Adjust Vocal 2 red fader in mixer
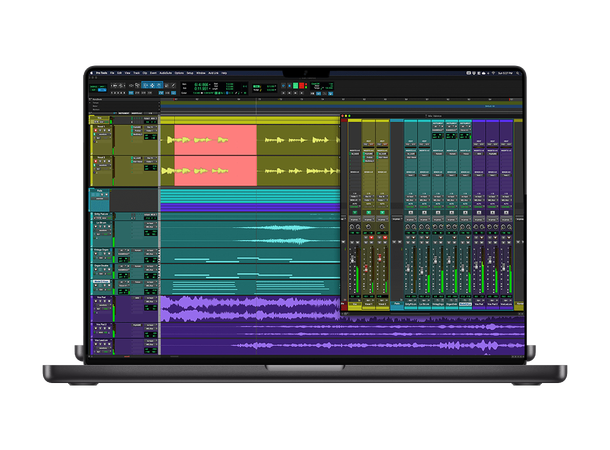The image size is (610, 450). (x=380, y=258)
